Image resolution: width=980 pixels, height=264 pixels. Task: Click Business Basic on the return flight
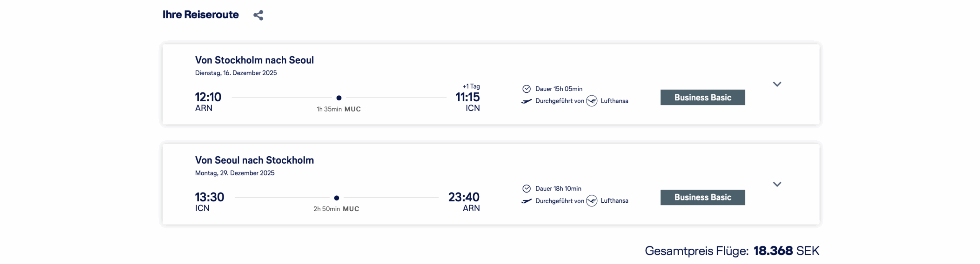pyautogui.click(x=702, y=197)
